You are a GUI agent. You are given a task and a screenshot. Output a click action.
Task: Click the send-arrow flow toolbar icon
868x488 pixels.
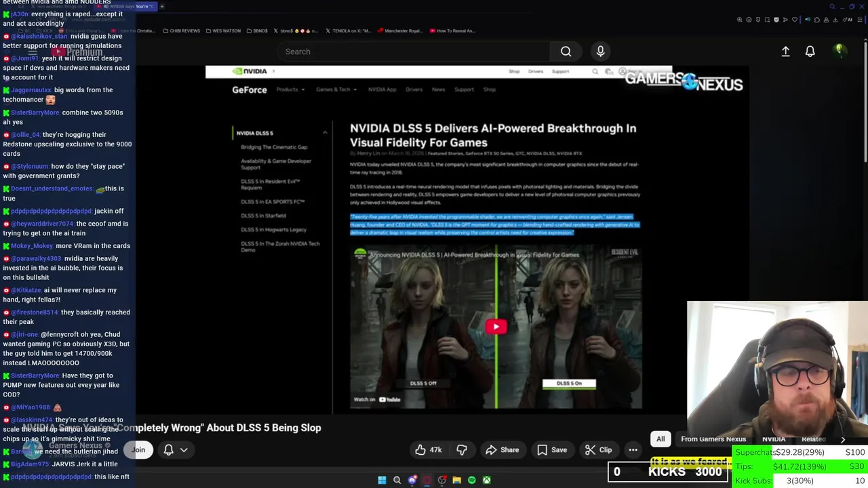click(785, 20)
